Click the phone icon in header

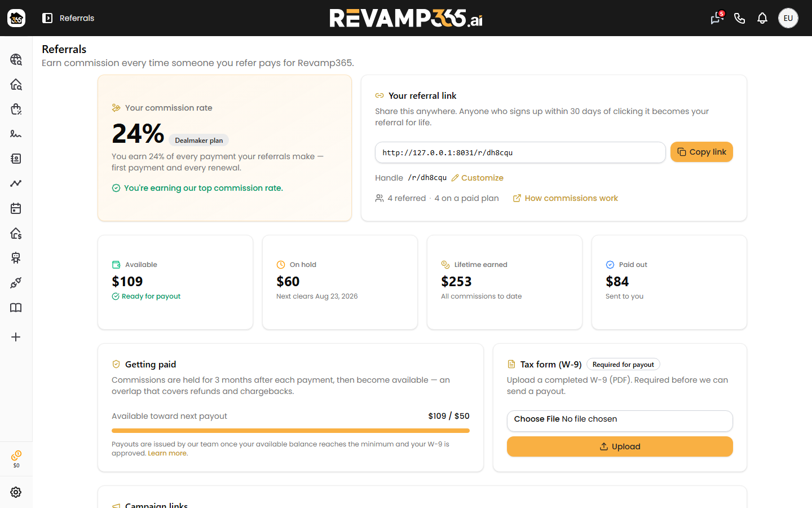tap(740, 18)
